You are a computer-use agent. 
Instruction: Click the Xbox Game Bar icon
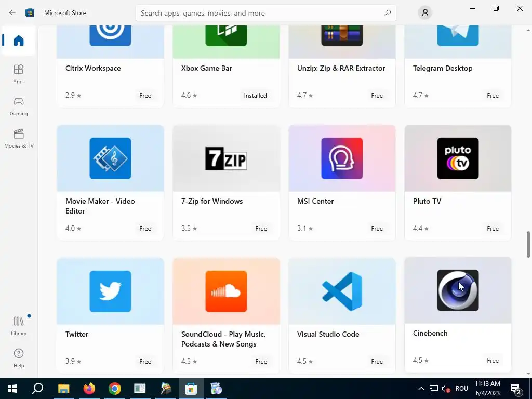point(226,35)
